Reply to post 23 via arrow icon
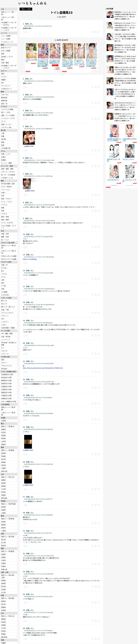Image resolution: width=138 pixels, height=644 pixels. click(92, 403)
